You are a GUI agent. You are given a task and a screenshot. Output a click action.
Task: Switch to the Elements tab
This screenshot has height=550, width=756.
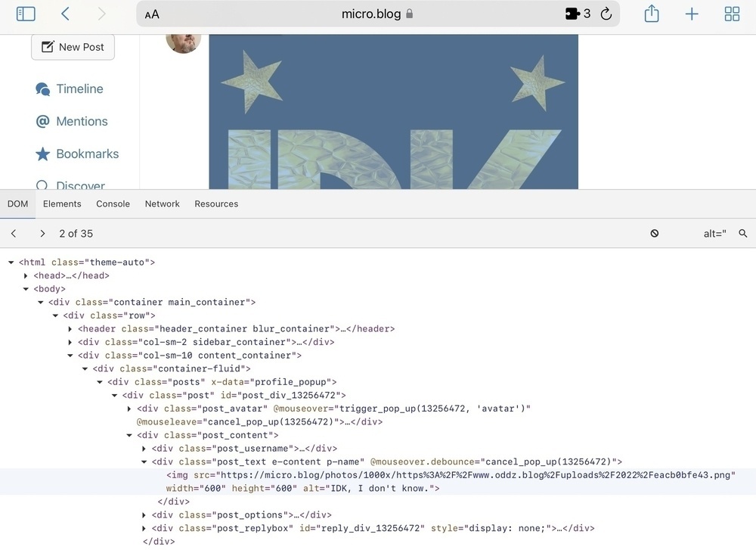click(62, 204)
